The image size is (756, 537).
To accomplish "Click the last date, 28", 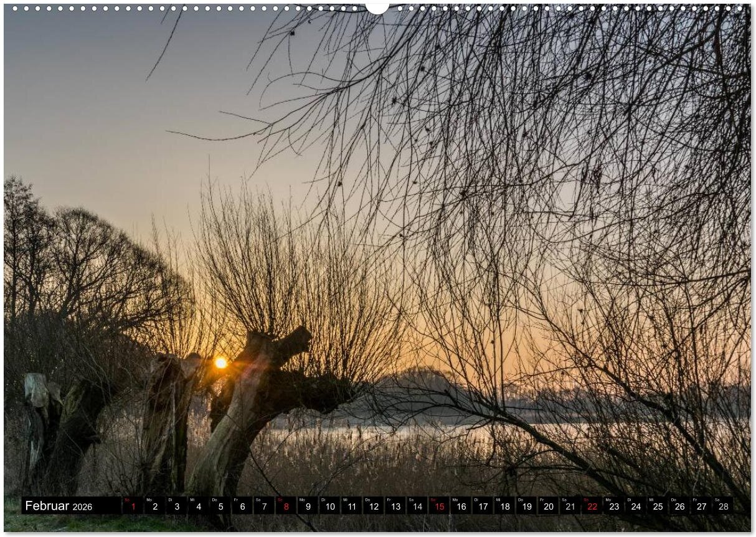I will pyautogui.click(x=723, y=506).
